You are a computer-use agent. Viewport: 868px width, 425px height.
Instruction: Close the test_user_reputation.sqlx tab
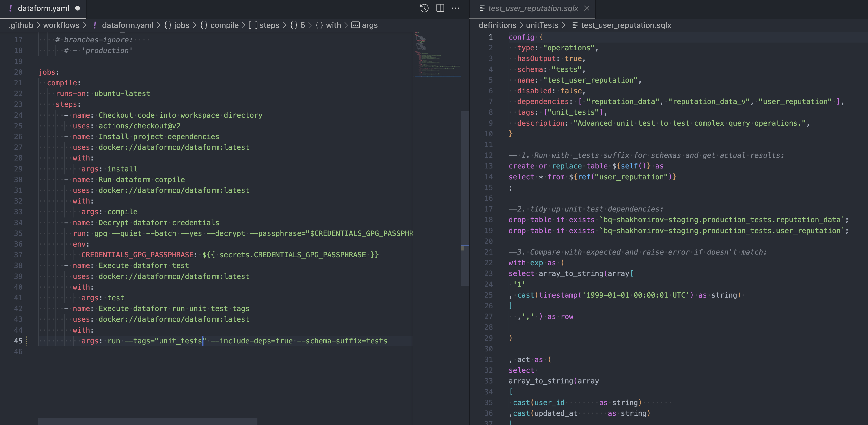tap(587, 8)
